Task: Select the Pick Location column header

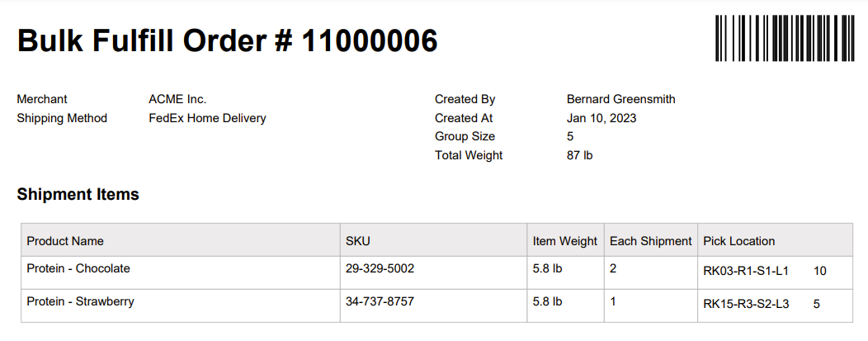Action: [x=738, y=241]
